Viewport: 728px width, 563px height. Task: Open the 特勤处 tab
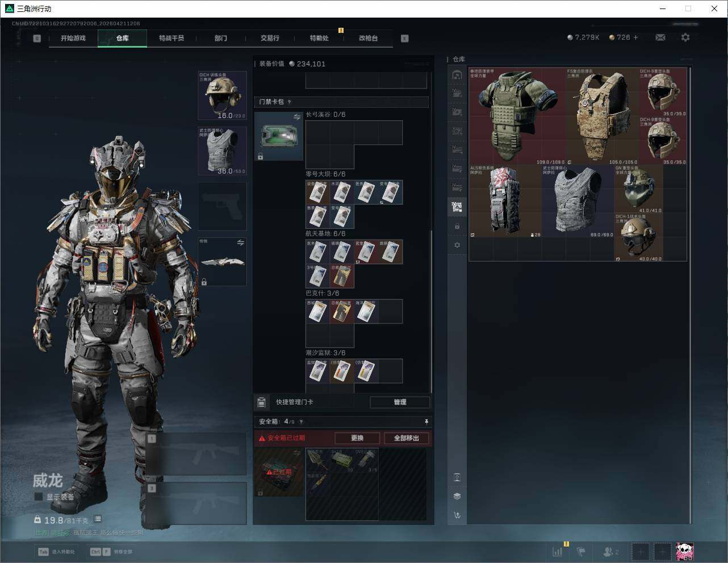[x=319, y=38]
